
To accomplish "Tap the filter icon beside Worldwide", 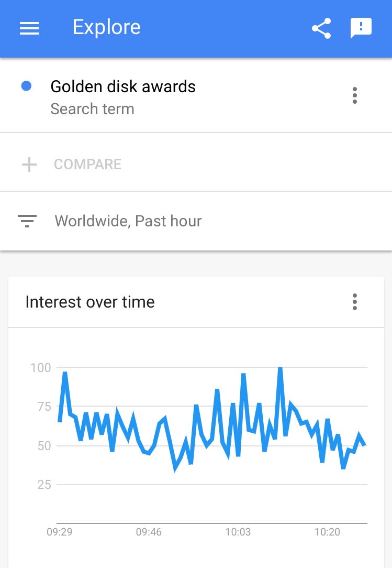I will 27,221.
